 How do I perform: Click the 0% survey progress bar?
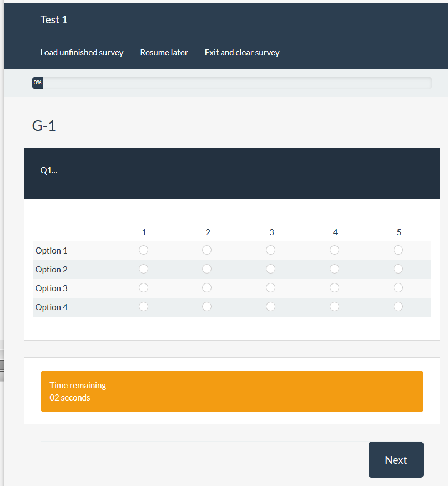click(x=231, y=83)
